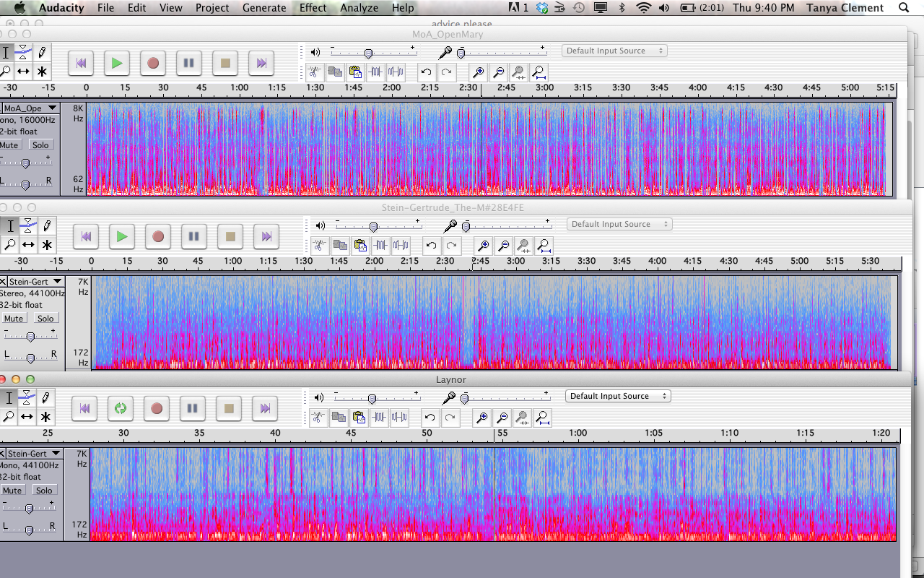This screenshot has width=924, height=578.
Task: Undo in the Stein-Gertrude window toolbar
Action: click(431, 245)
